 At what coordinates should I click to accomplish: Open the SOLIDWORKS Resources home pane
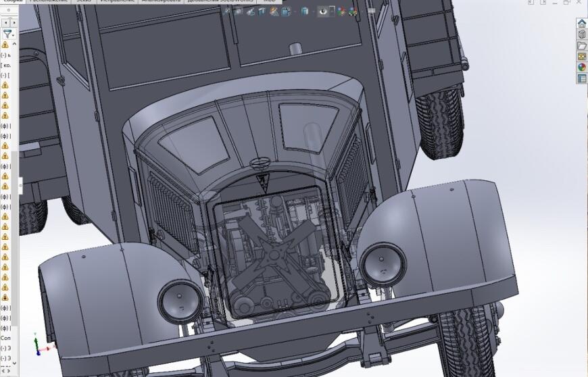point(581,24)
